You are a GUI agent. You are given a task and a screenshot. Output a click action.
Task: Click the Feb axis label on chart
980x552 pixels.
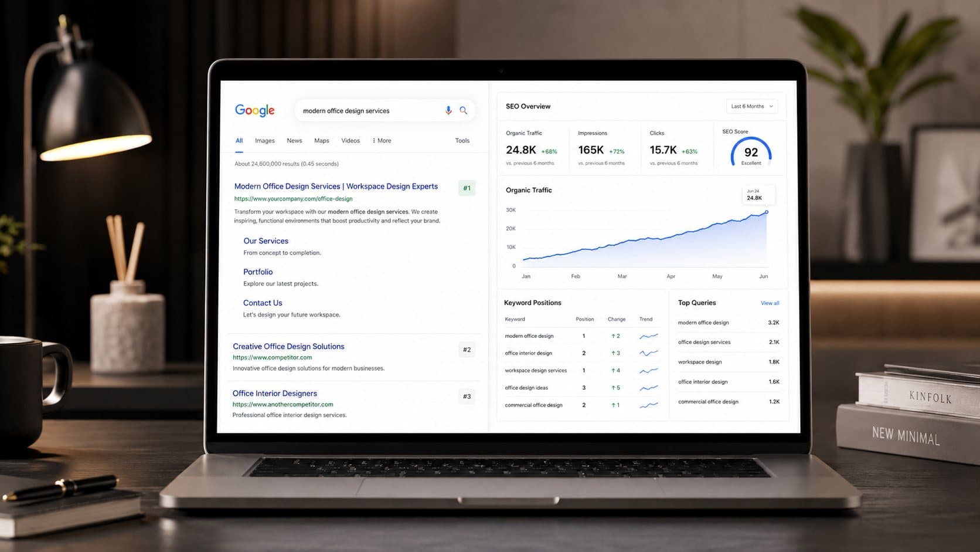[x=576, y=276]
